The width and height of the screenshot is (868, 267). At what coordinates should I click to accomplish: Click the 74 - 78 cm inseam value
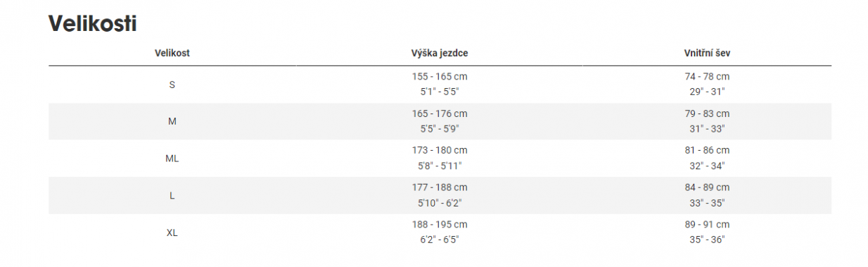[707, 76]
